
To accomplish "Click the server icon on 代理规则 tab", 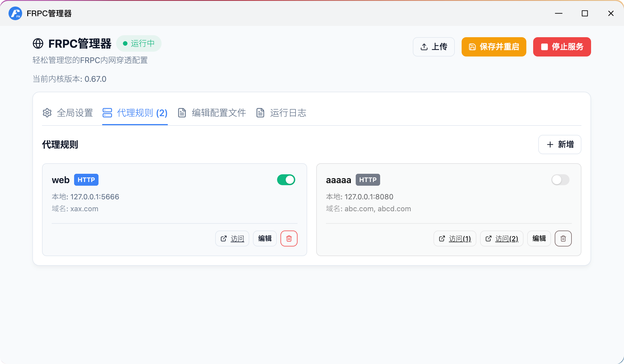I will [107, 113].
